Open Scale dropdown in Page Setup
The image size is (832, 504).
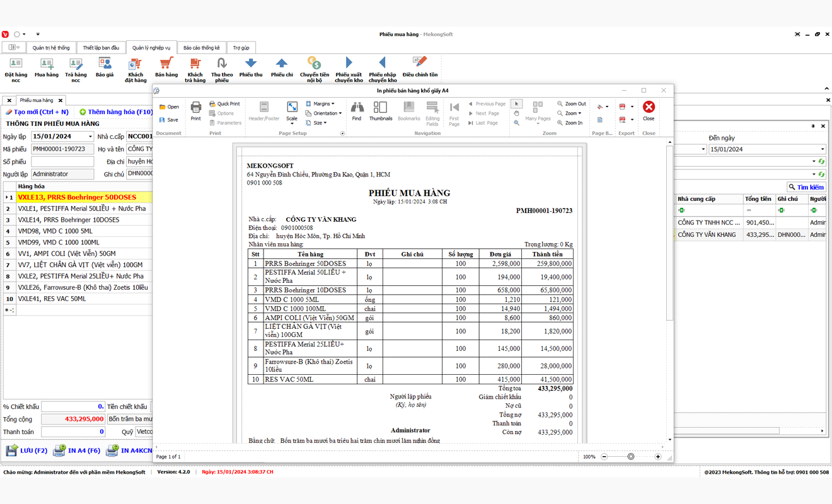tap(292, 113)
